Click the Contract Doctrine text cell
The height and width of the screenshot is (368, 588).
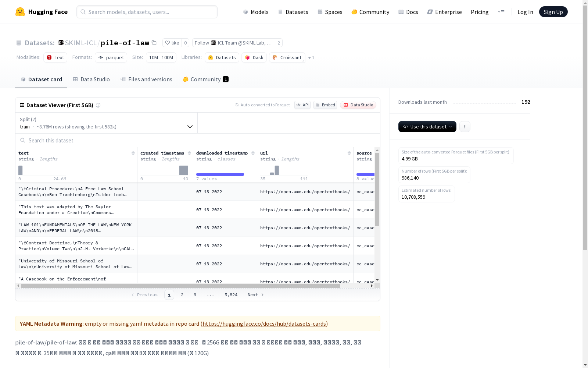pos(76,246)
